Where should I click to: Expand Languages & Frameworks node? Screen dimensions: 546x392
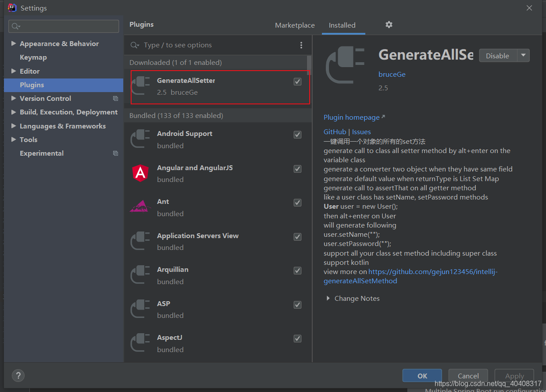[14, 126]
